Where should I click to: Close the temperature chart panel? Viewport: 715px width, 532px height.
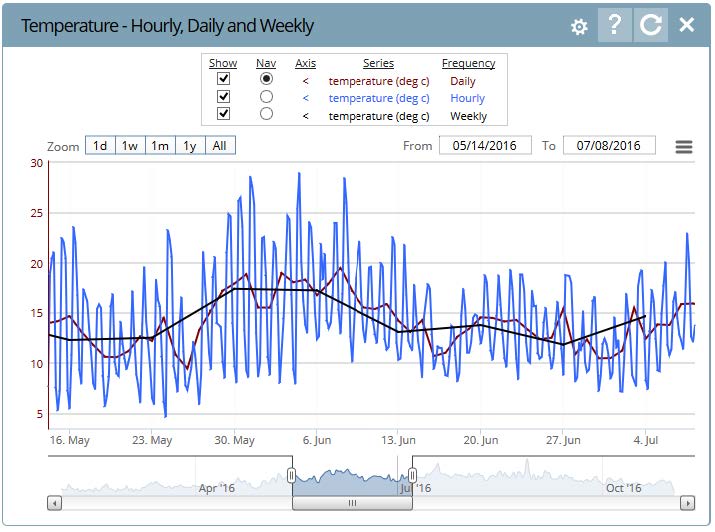point(687,25)
